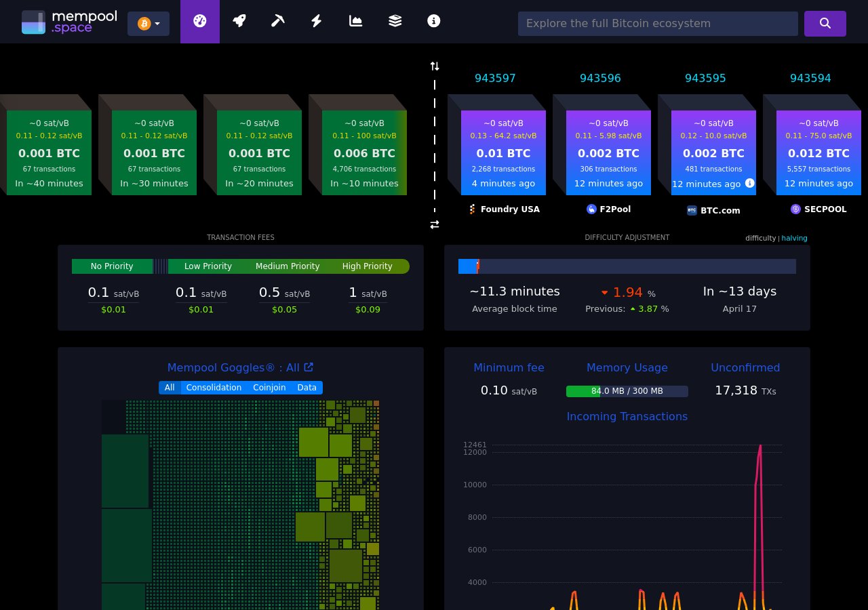Image resolution: width=868 pixels, height=610 pixels.
Task: Select the All goggles filter
Action: (x=169, y=387)
